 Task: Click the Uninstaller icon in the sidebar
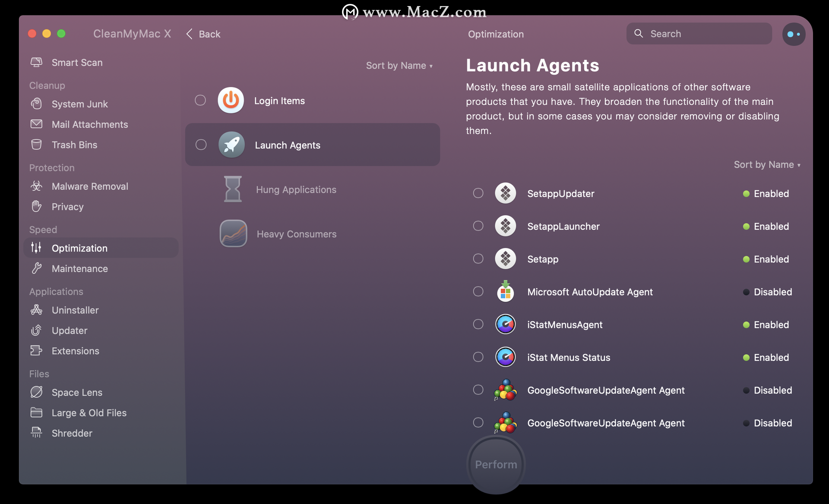(x=37, y=310)
